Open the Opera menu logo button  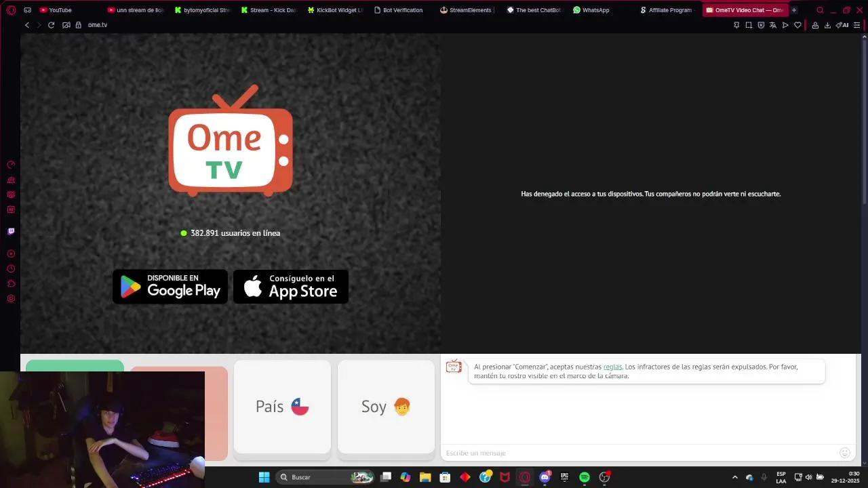11,10
